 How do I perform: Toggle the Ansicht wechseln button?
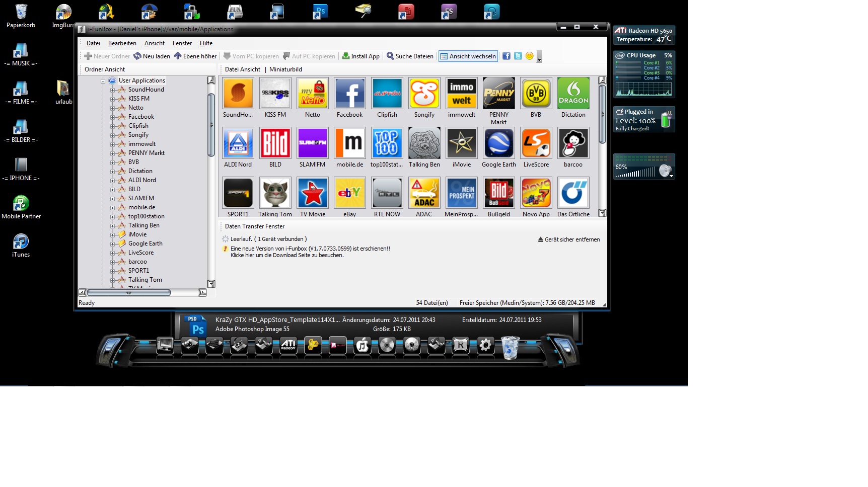coord(468,56)
